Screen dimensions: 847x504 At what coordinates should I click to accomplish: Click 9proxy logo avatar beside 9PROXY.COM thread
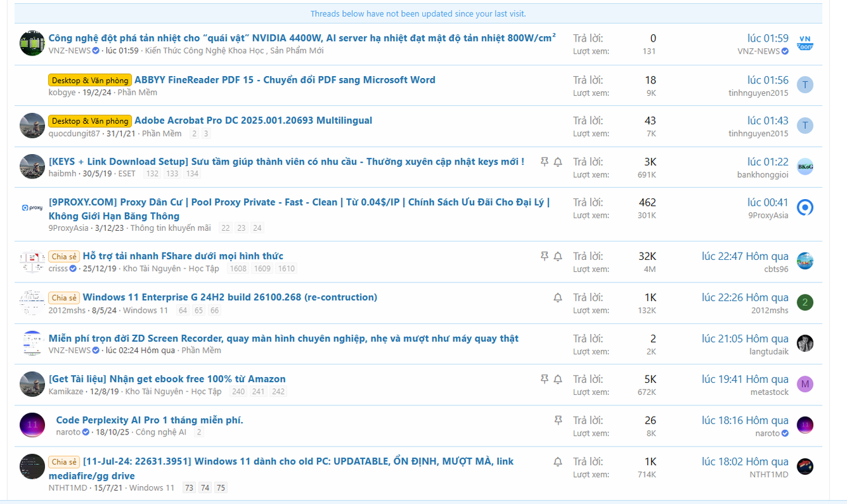click(x=32, y=208)
